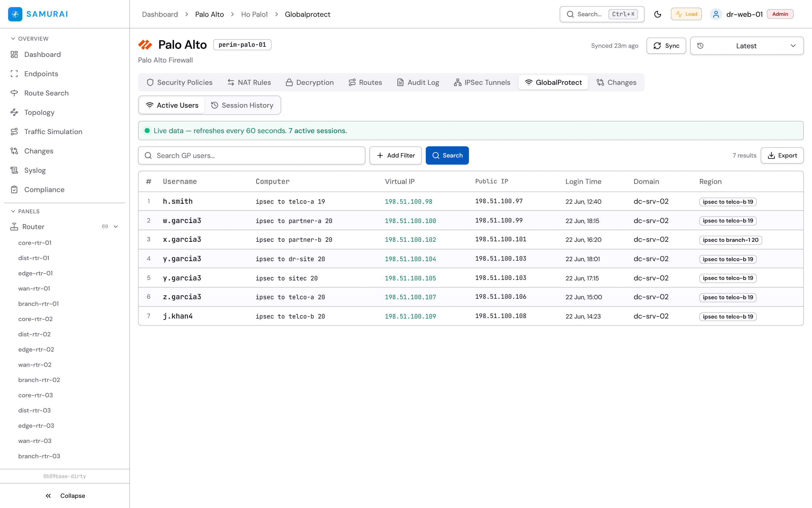
Task: Click the blue Search button
Action: [x=447, y=155]
